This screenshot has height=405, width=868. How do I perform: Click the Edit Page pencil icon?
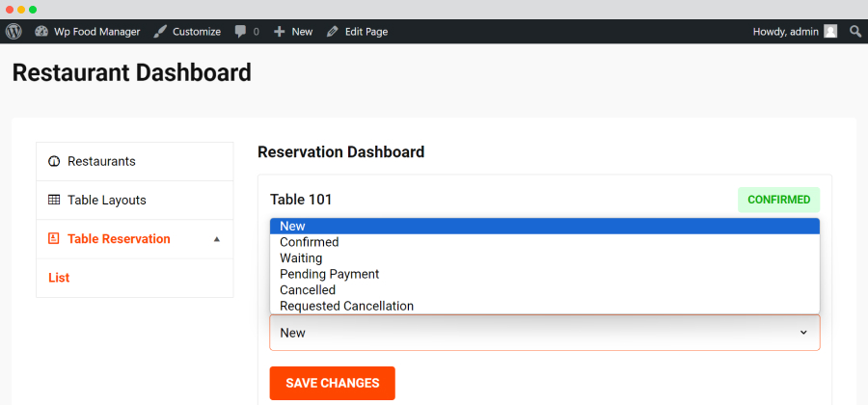pyautogui.click(x=332, y=32)
